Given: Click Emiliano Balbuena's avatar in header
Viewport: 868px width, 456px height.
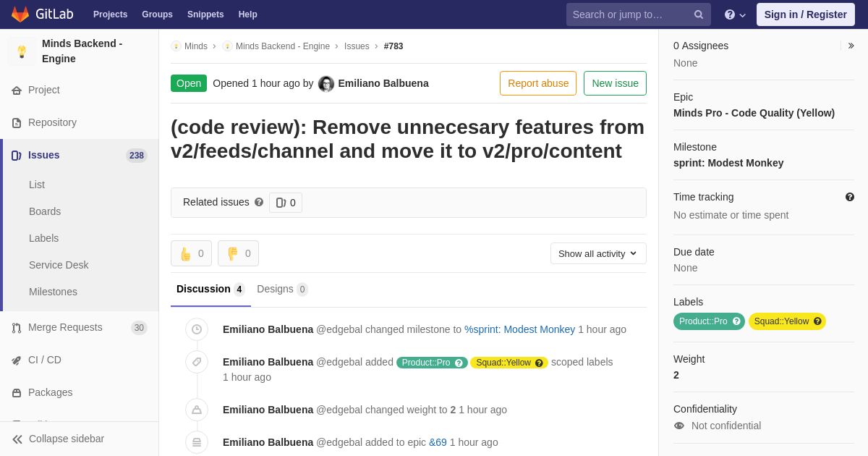Looking at the screenshot, I should click(326, 84).
